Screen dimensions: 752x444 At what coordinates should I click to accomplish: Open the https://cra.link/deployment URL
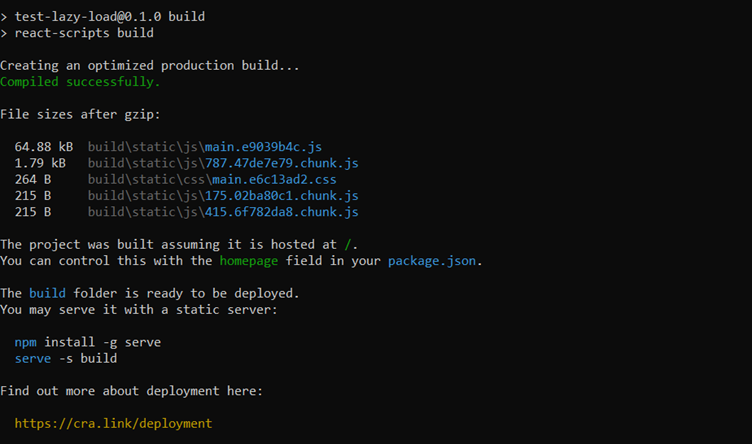(113, 423)
